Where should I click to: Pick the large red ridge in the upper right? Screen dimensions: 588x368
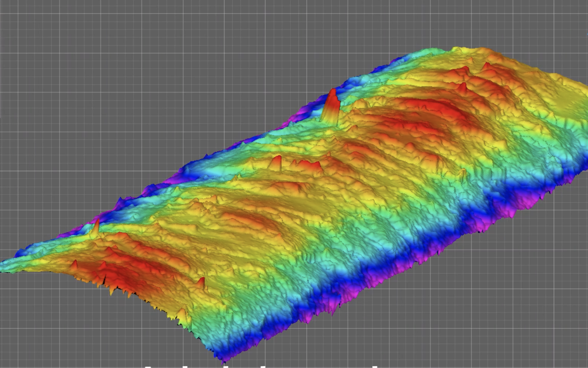click(x=426, y=110)
